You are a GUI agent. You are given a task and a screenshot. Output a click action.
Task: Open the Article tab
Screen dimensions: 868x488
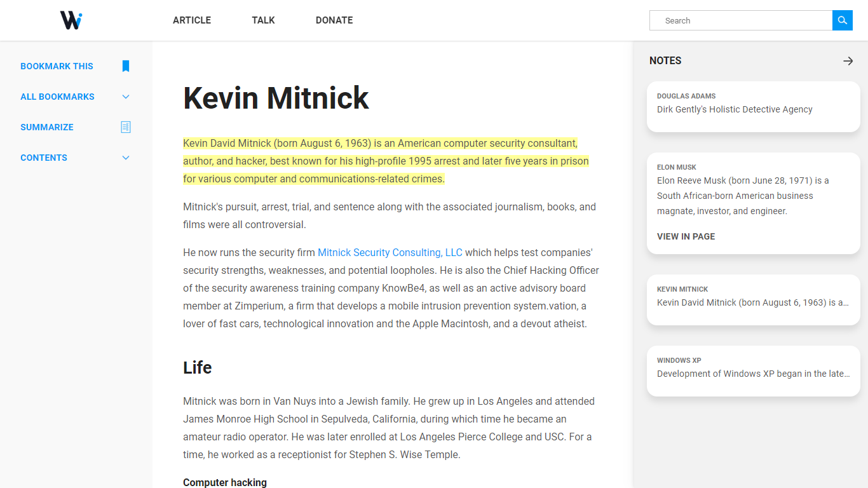(192, 20)
